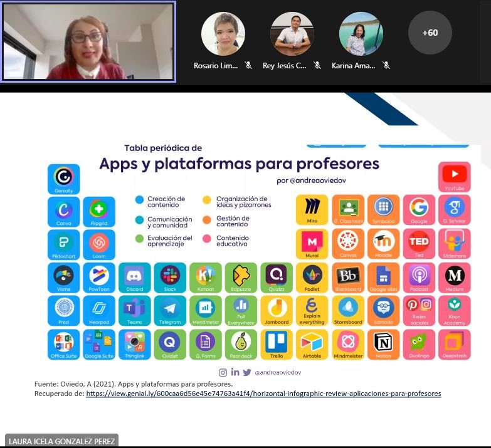The image size is (491, 448).
Task: Select the Office Suite tile
Action: [x=63, y=345]
